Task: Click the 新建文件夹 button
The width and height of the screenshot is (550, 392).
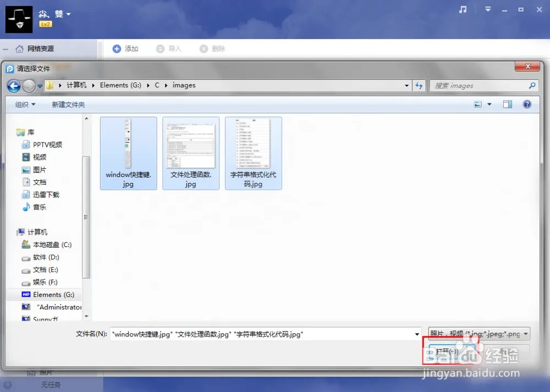Action: 68,104
